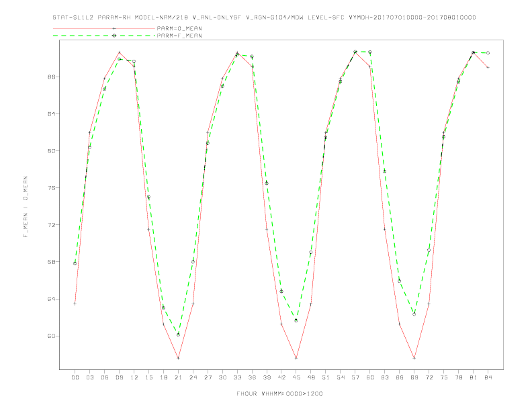Click the x-axis tick label 00
This screenshot has height=411, width=532.
pos(75,377)
